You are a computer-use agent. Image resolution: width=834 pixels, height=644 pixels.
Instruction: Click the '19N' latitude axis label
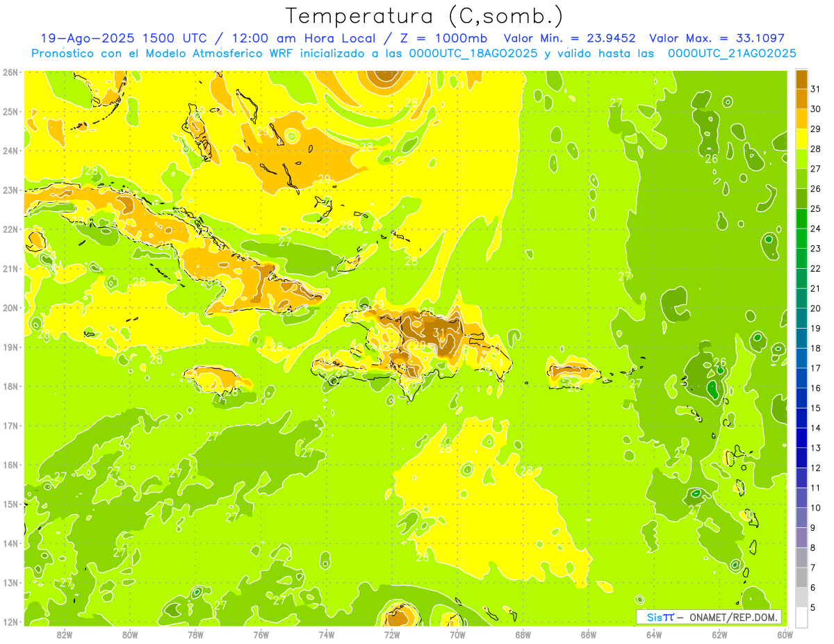point(10,347)
